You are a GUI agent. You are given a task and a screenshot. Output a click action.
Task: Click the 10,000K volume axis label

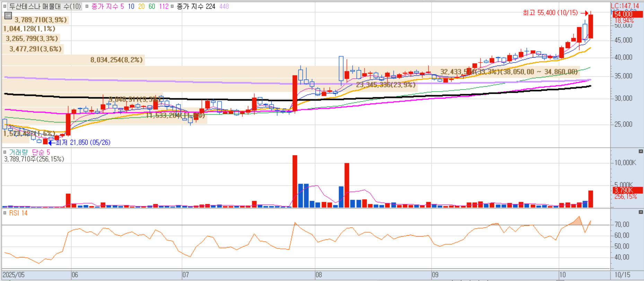[625, 163]
